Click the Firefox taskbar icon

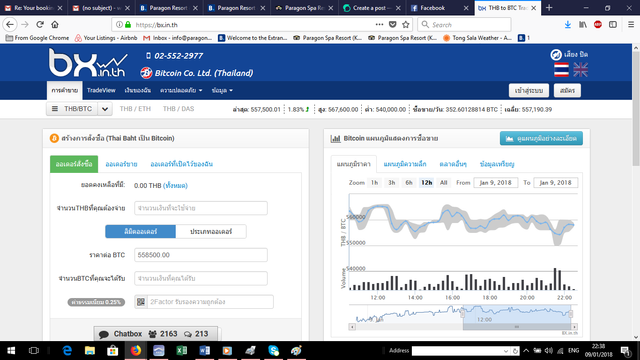136,351
